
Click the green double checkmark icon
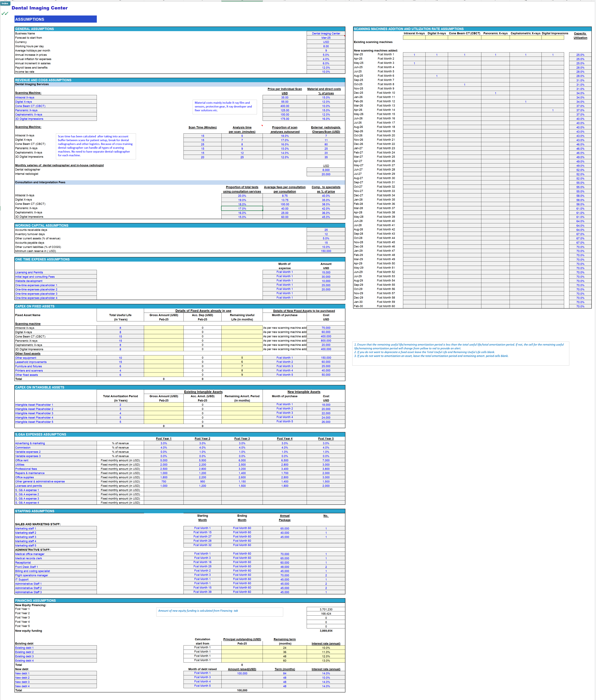5,14
